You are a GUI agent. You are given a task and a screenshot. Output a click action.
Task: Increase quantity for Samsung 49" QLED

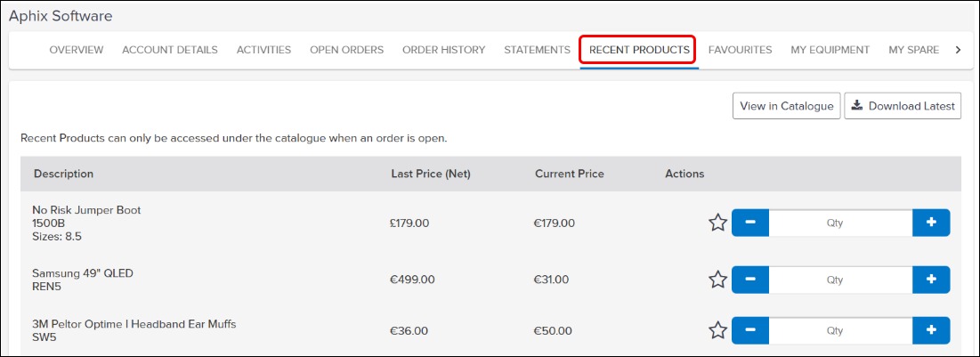(931, 280)
